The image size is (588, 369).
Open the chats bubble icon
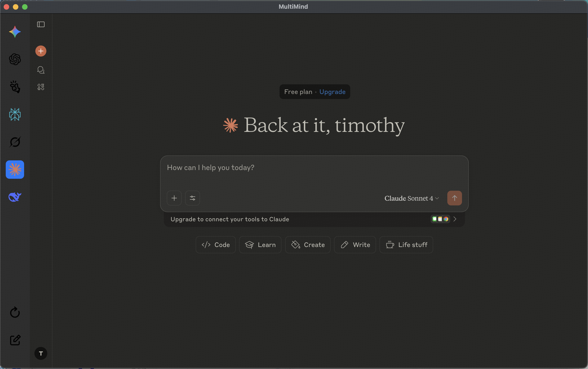(x=41, y=70)
